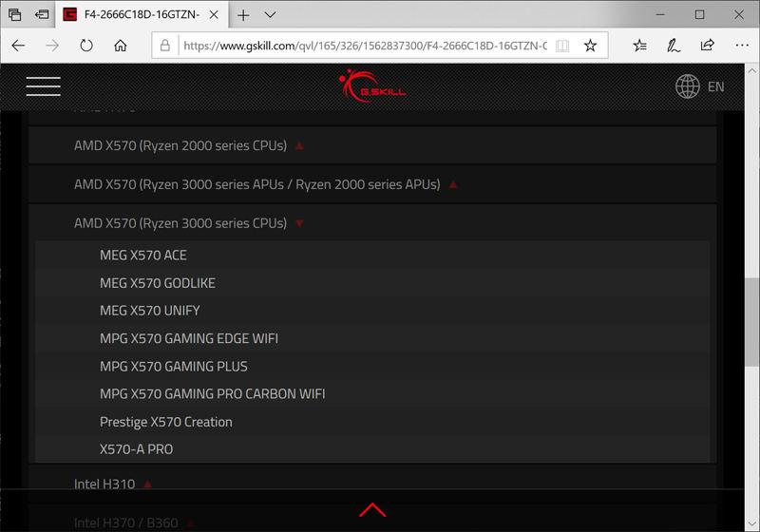Select MEG X570 UNIFY motherboard

[372, 311]
